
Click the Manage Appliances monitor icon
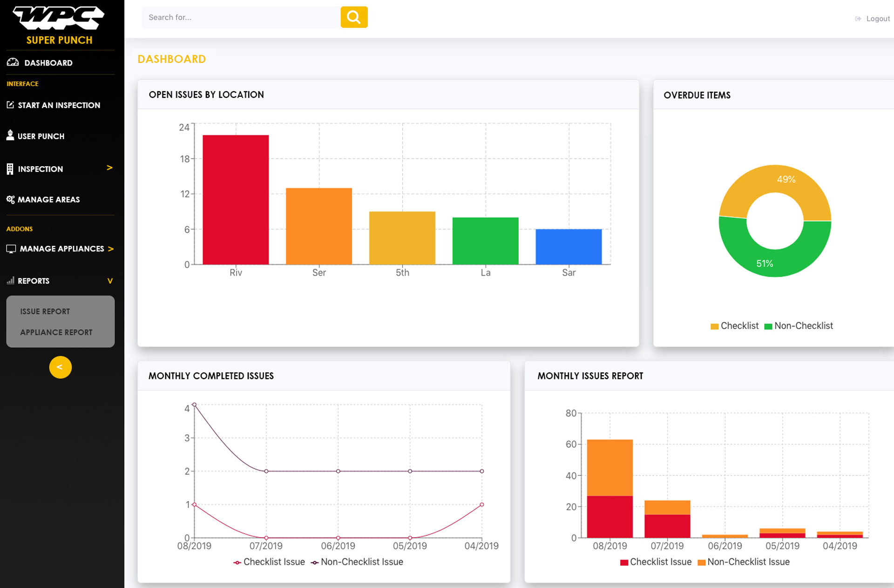(11, 249)
